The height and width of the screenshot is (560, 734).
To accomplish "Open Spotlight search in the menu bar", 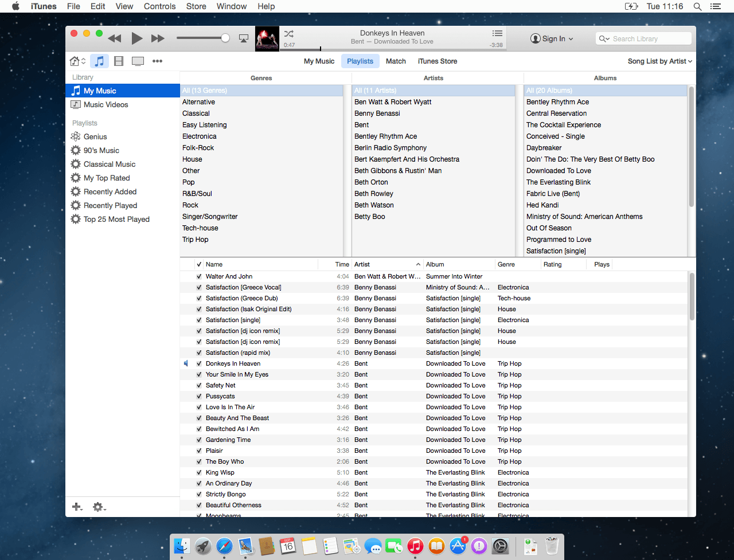I will tap(697, 6).
